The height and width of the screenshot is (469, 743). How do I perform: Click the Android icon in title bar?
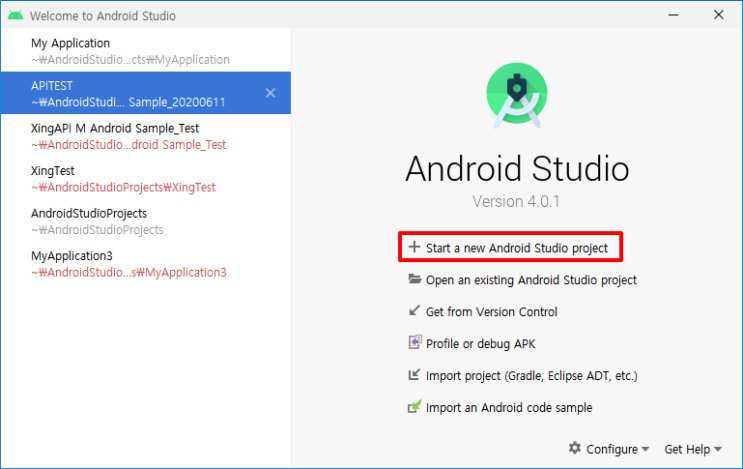(x=15, y=15)
